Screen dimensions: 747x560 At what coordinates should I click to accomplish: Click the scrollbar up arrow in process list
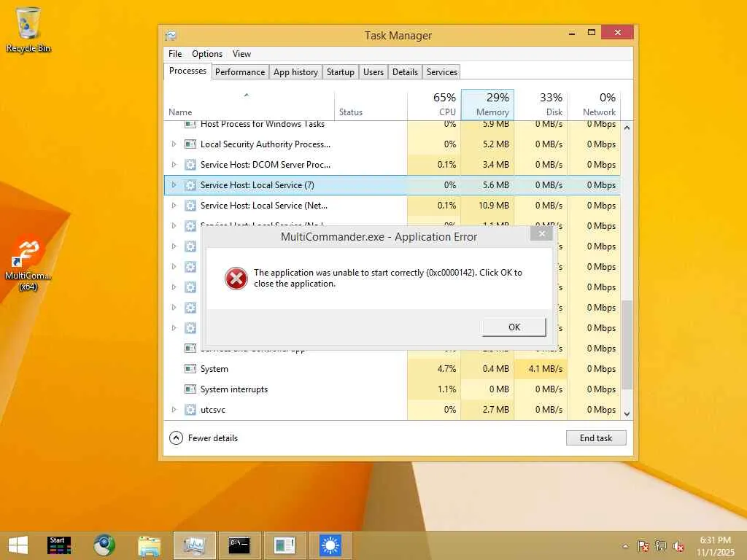pyautogui.click(x=627, y=128)
